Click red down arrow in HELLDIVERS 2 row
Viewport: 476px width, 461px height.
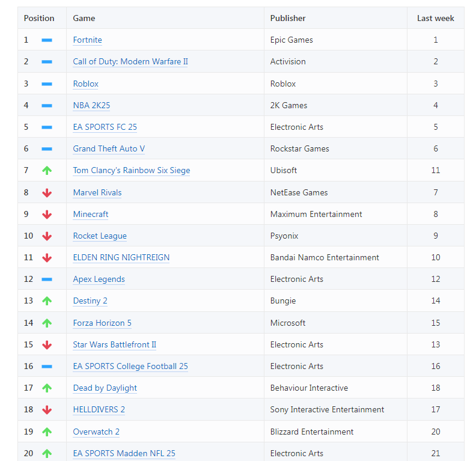click(47, 410)
